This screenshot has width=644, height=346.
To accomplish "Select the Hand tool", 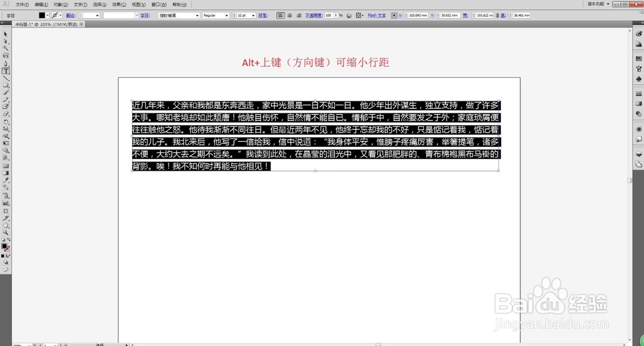I will pyautogui.click(x=5, y=225).
